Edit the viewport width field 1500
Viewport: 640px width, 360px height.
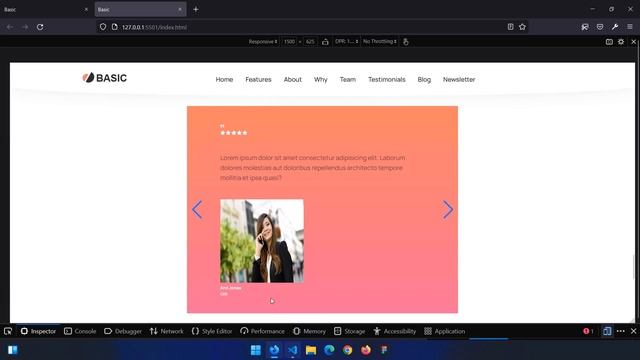(289, 42)
